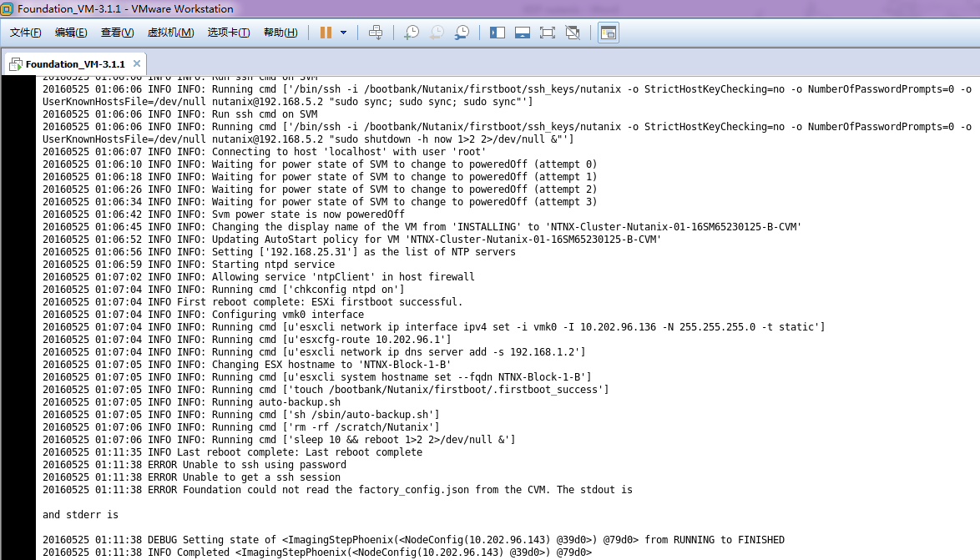This screenshot has height=560, width=980.
Task: Click the 'INFO Completed <ImagingStepPhoenix' log line
Action: tap(317, 552)
